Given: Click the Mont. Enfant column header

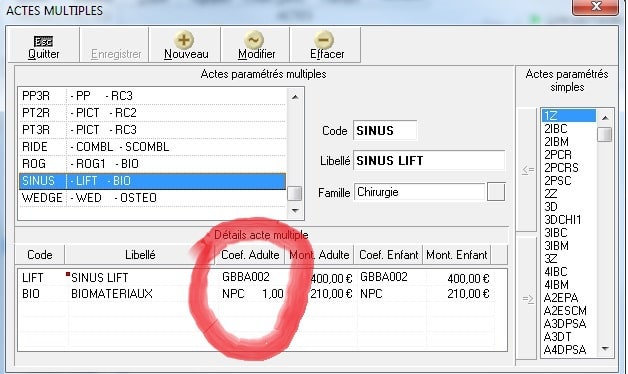Looking at the screenshot, I should 457,255.
